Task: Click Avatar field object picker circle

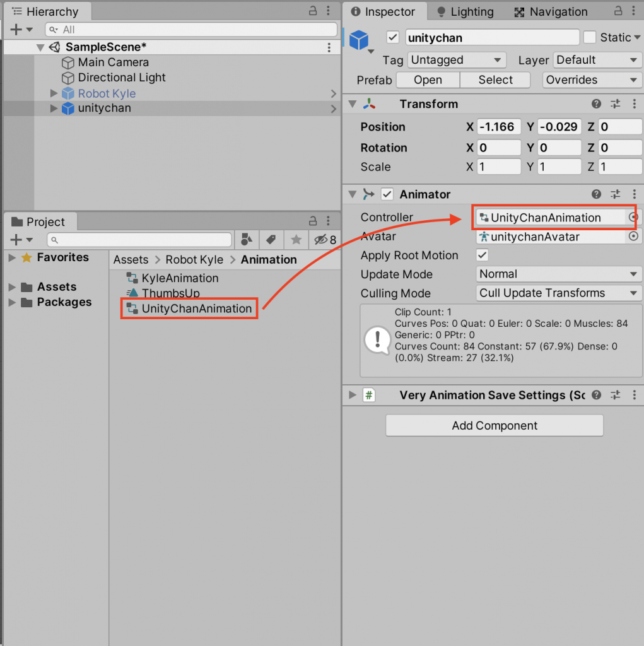Action: coord(633,237)
